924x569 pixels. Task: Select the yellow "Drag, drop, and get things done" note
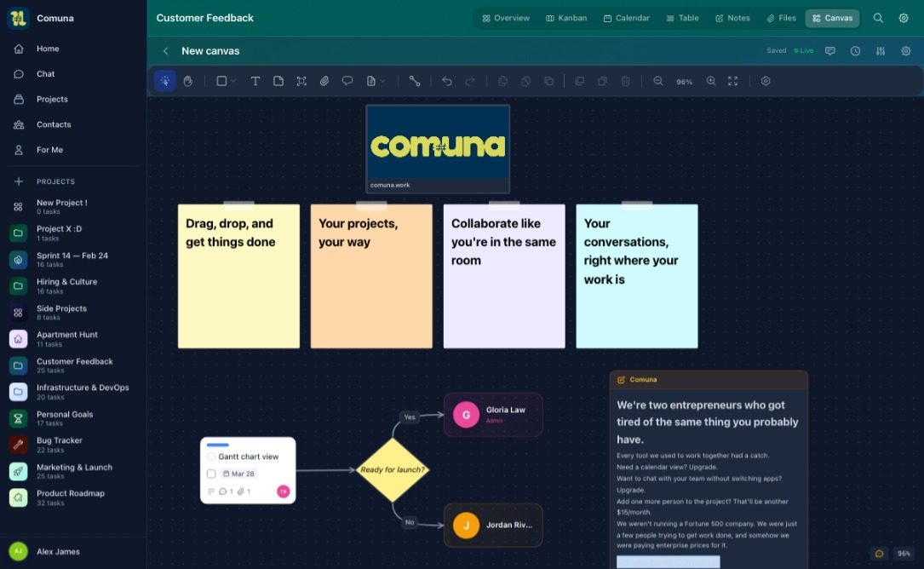238,276
